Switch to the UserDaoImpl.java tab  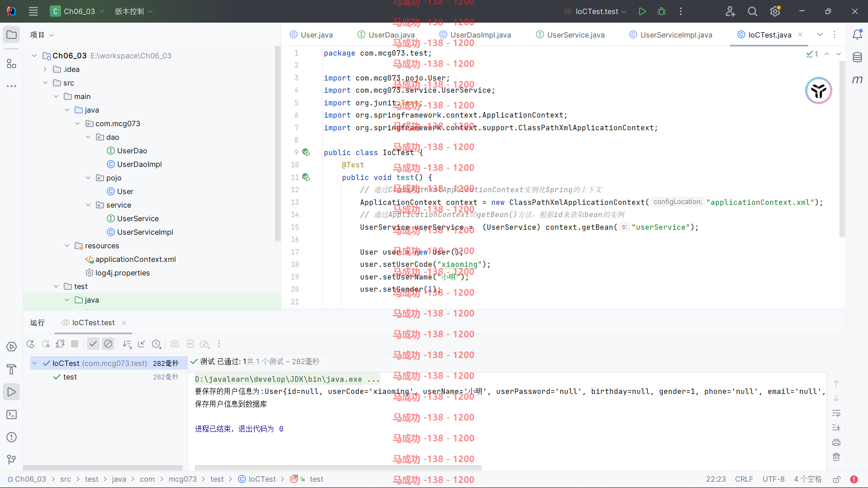[475, 35]
